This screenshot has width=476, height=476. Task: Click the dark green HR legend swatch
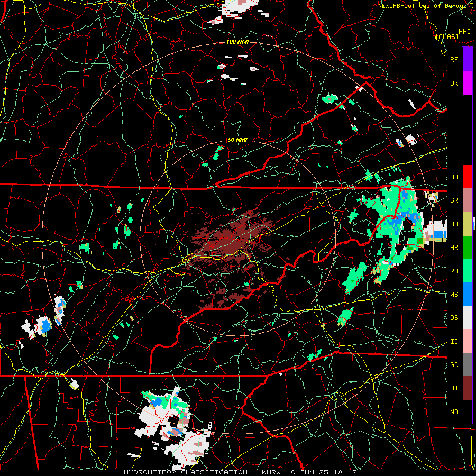coord(467,248)
